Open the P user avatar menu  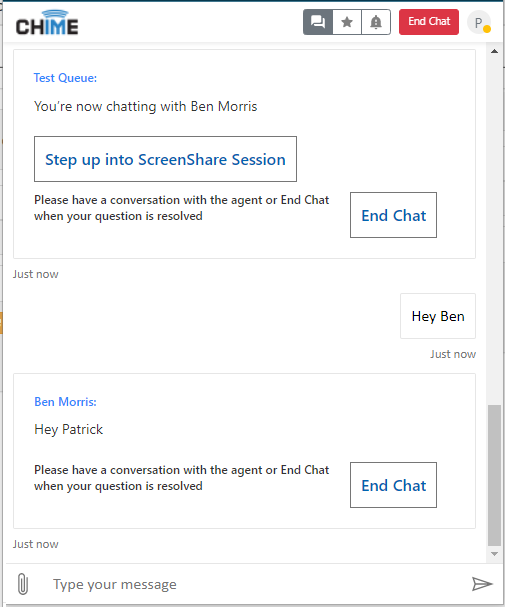click(x=479, y=22)
